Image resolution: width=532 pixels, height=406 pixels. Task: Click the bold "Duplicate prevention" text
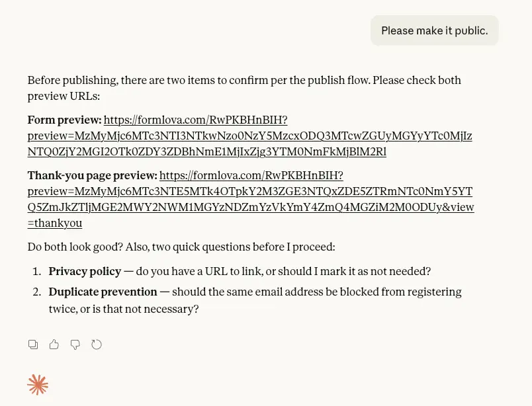click(x=103, y=292)
